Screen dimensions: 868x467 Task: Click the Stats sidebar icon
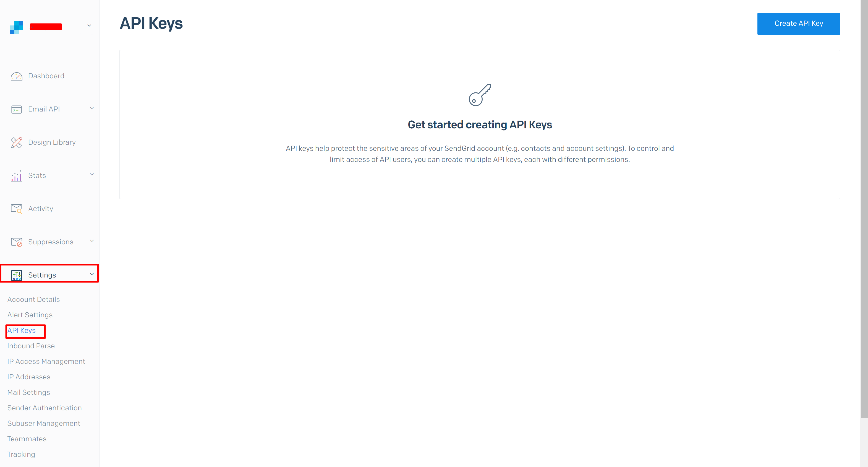[16, 176]
